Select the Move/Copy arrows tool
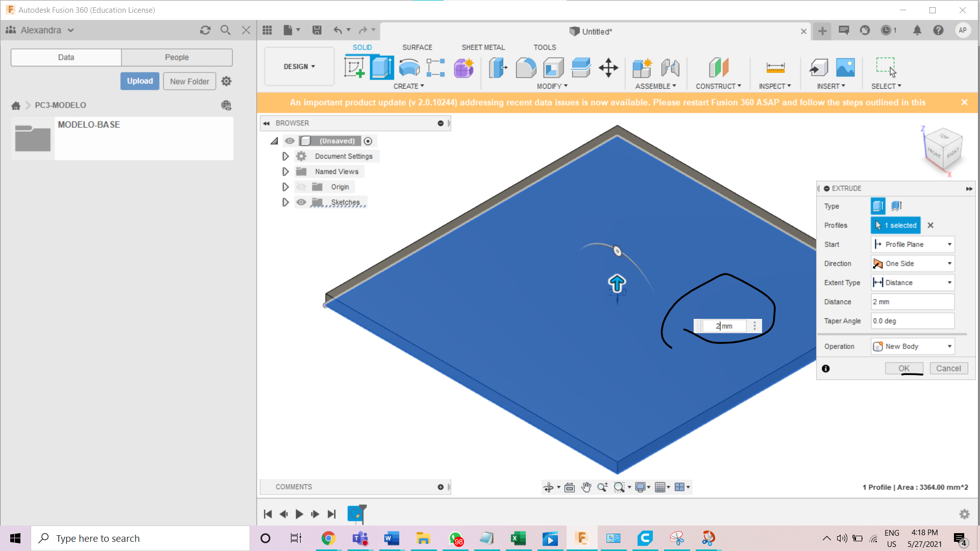Image resolution: width=980 pixels, height=551 pixels. pyautogui.click(x=608, y=67)
